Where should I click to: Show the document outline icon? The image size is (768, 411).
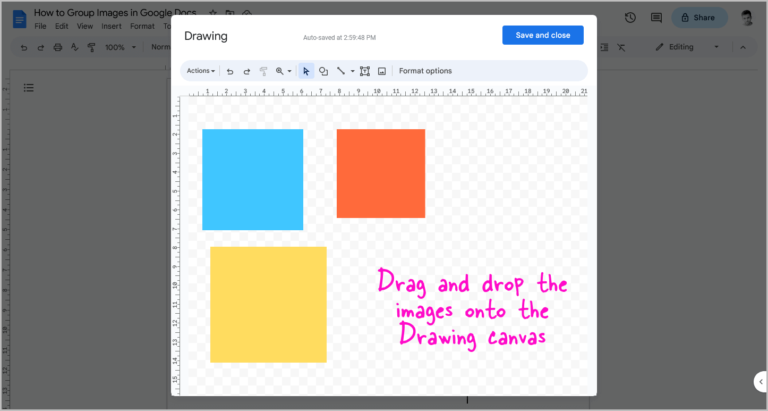[x=28, y=88]
